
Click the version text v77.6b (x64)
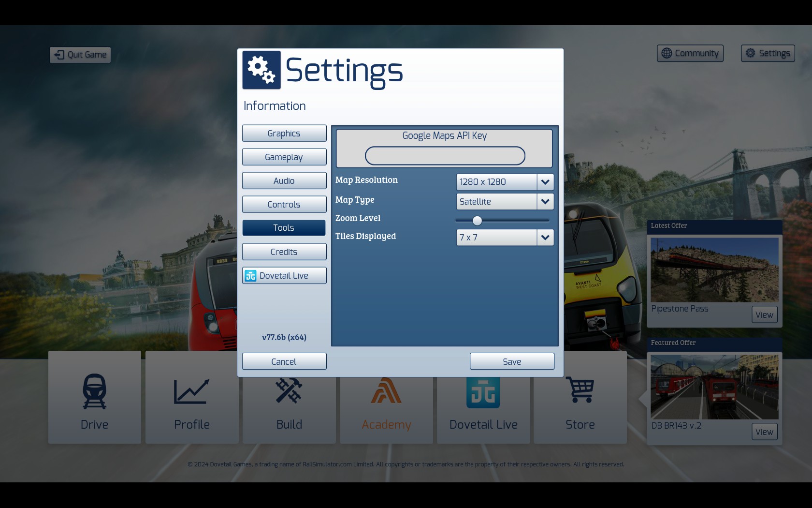(284, 338)
